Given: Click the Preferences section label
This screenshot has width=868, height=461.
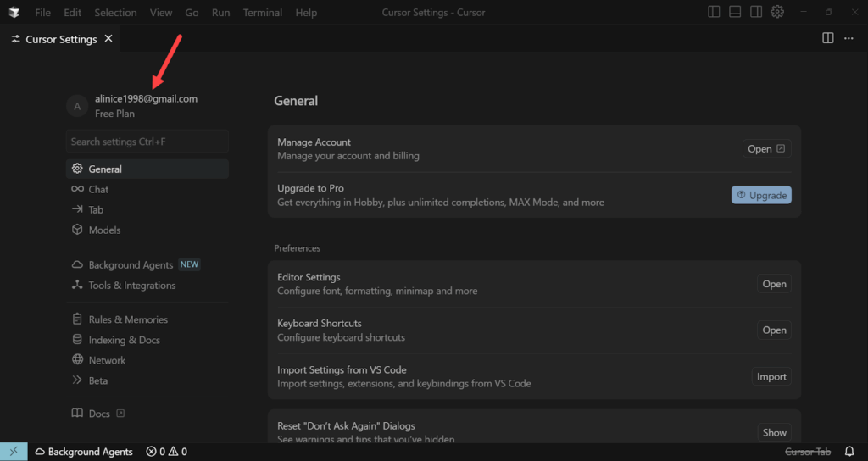Looking at the screenshot, I should click(x=298, y=248).
